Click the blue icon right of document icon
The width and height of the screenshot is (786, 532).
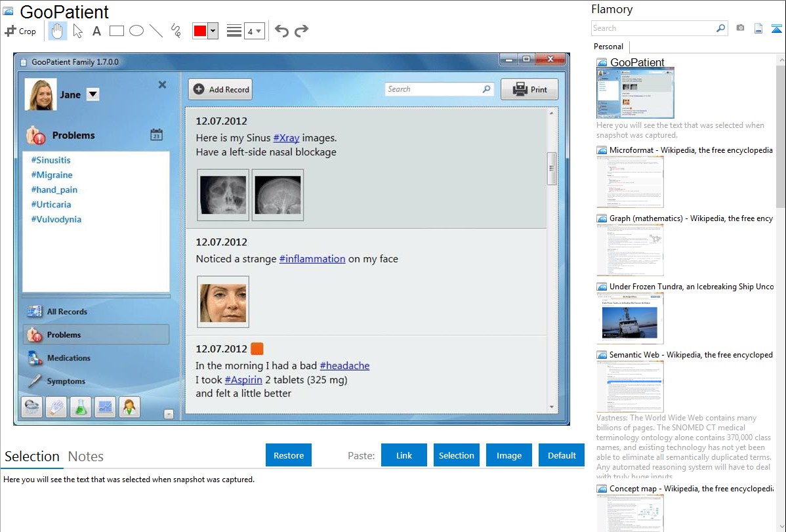[776, 28]
